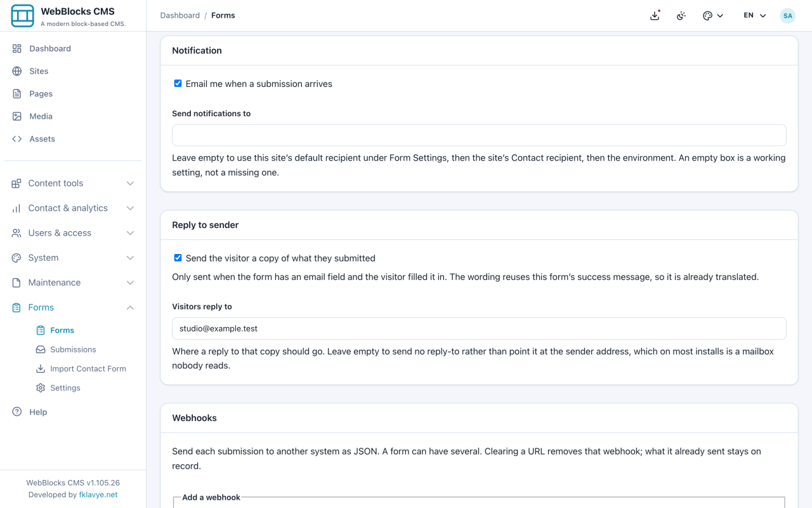The image size is (812, 508).
Task: Click the Settings gear icon under Forms
Action: pos(41,388)
